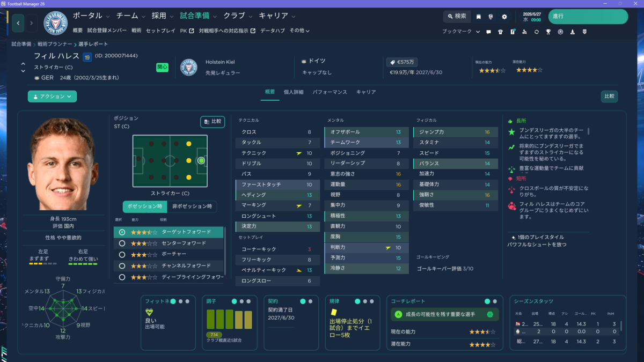This screenshot has height=362, width=644.
Task: Click the squad number 19 badge
Action: click(x=87, y=57)
